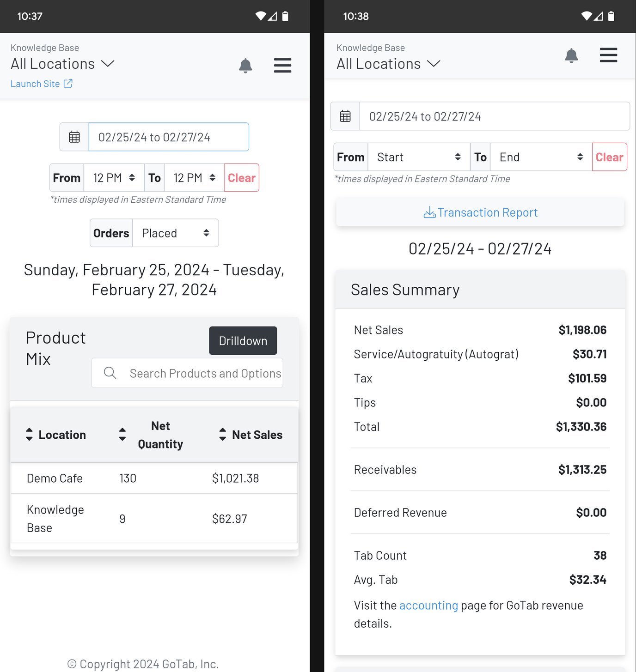Viewport: 636px width, 672px height.
Task: Toggle sorting by the Net Sales column
Action: pyautogui.click(x=222, y=434)
